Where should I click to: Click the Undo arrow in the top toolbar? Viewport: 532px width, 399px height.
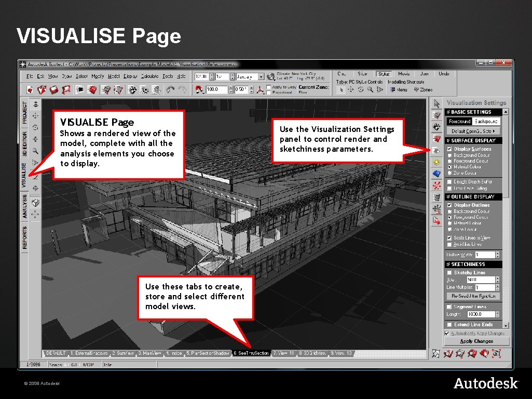(x=171, y=89)
